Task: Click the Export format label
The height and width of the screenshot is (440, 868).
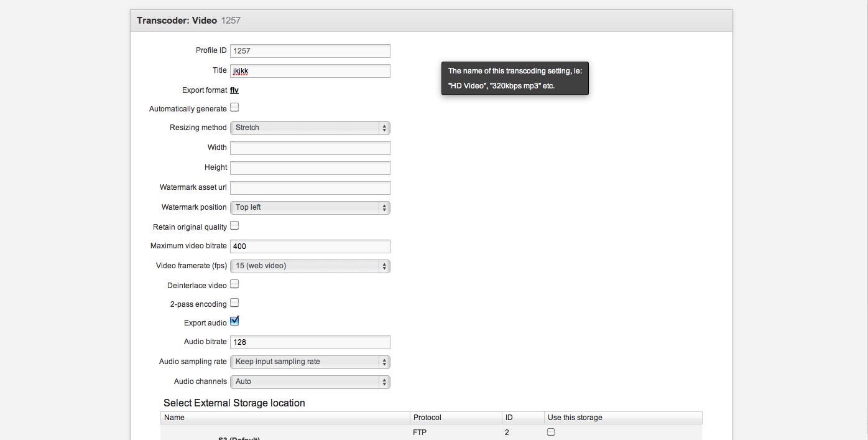Action: click(205, 90)
